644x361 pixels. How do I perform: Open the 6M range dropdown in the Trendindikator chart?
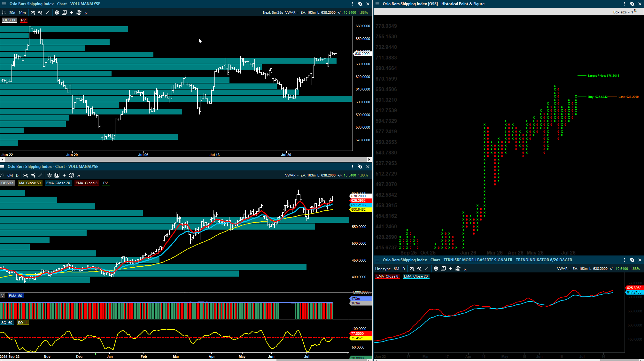pos(397,269)
